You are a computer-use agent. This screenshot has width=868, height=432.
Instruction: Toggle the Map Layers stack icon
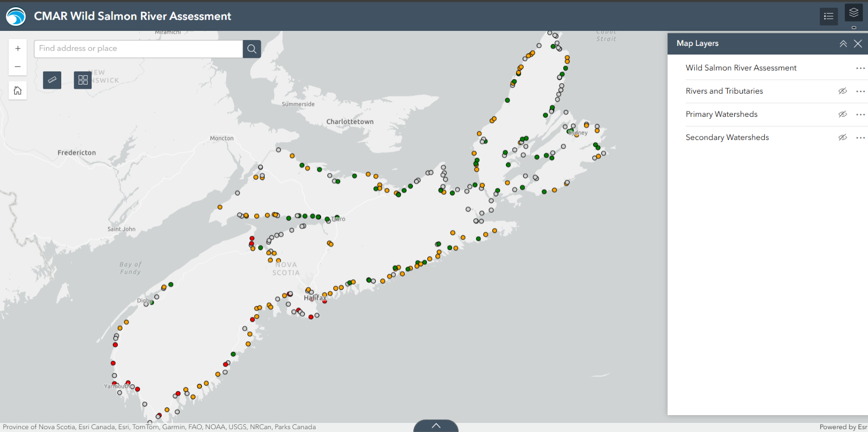(854, 13)
